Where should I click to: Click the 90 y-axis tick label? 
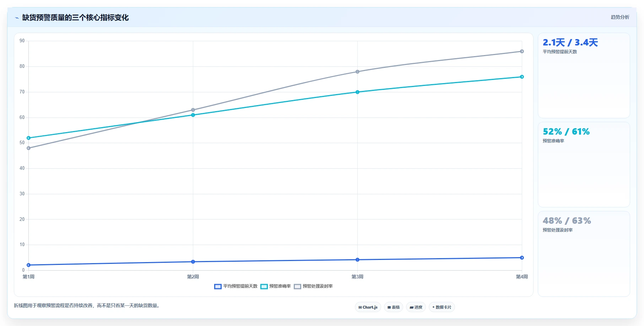(22, 41)
